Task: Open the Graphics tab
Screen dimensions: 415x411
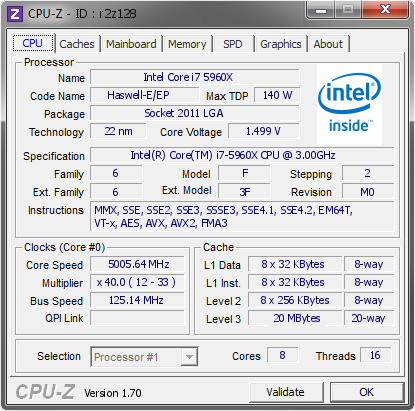Action: click(x=281, y=44)
